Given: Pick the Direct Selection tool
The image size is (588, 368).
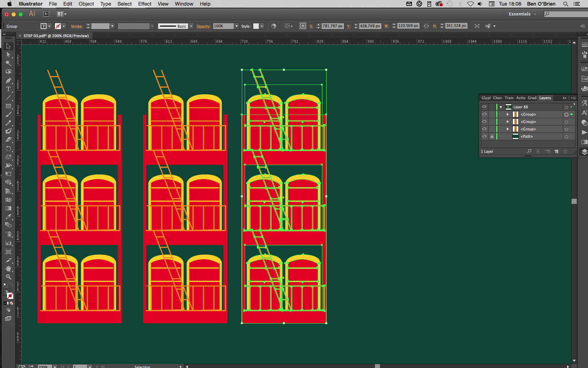Looking at the screenshot, I should (x=8, y=55).
